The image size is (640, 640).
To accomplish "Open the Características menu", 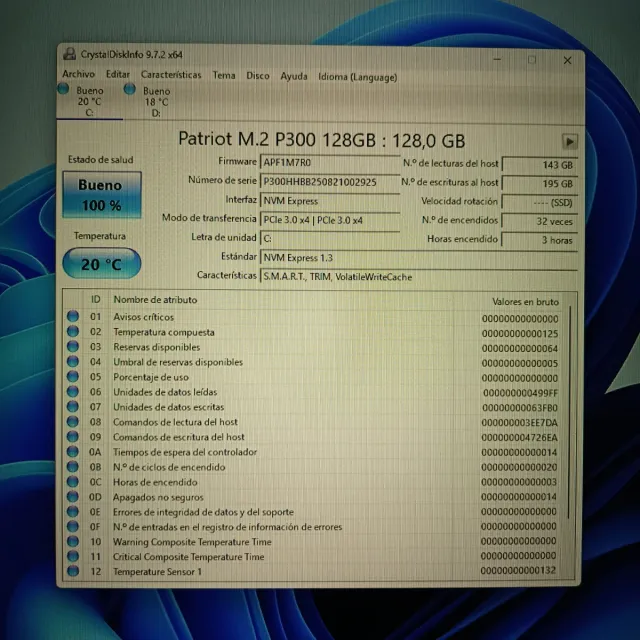I will pos(171,75).
